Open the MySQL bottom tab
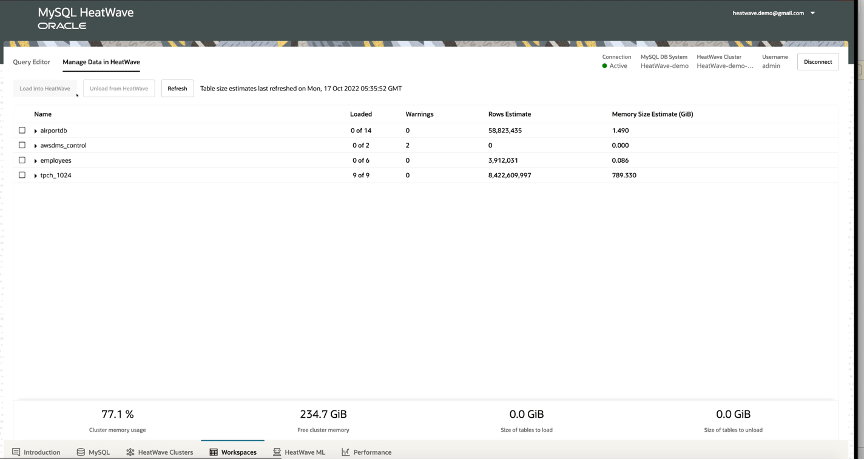This screenshot has width=864, height=460. (94, 452)
